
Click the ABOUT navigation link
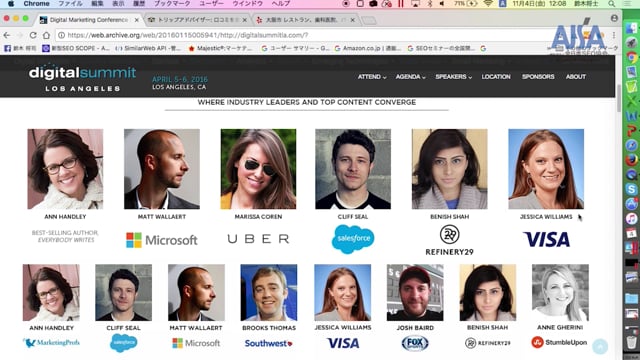pyautogui.click(x=576, y=77)
